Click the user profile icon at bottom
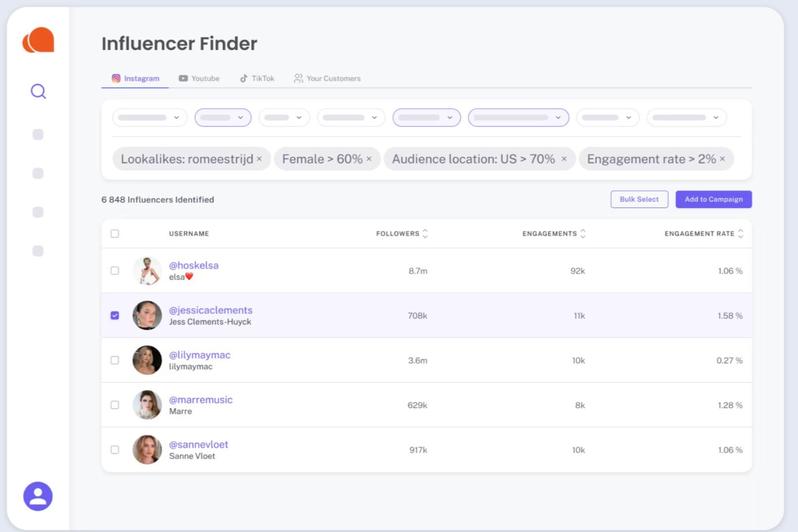 coord(38,495)
